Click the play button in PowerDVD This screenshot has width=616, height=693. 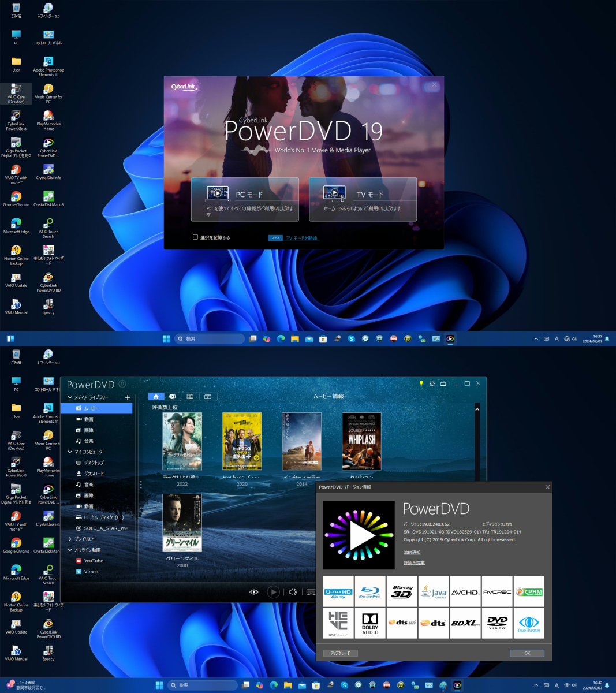(274, 592)
